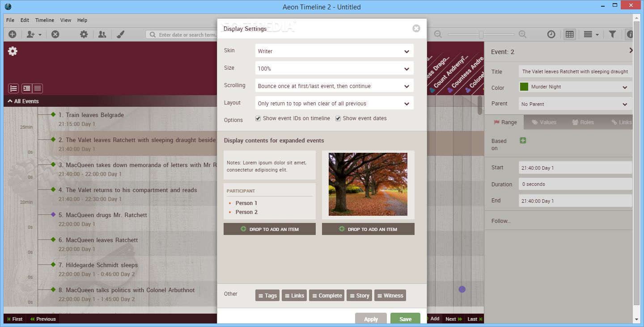Click the timeline zoom slider handle
Screen dimensions: 644x327
click(481, 34)
